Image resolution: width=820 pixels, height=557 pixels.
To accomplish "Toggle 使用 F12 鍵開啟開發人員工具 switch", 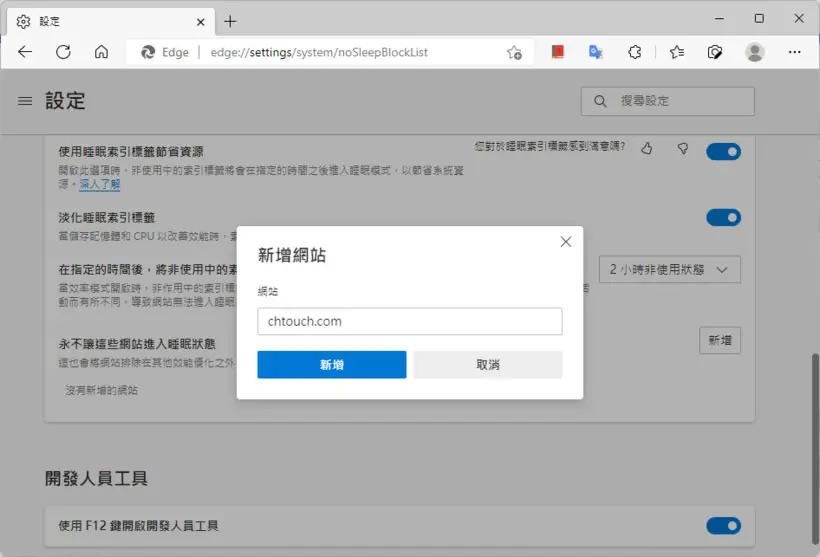I will click(x=723, y=526).
